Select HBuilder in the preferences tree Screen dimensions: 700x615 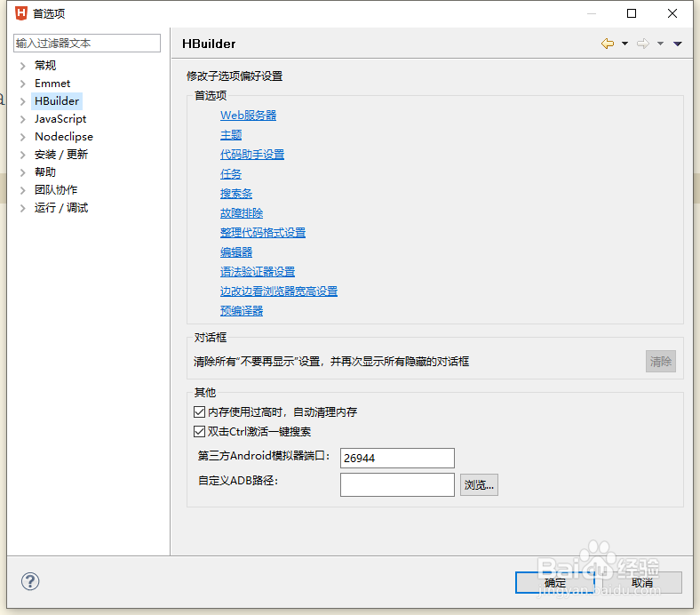tap(57, 101)
